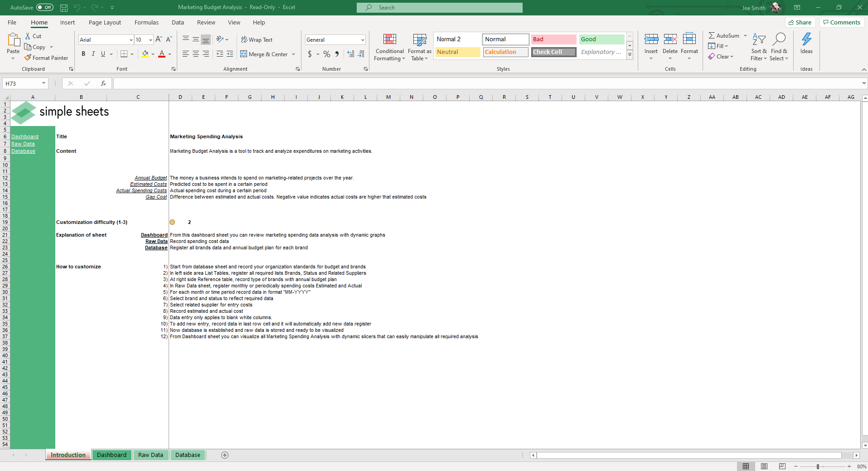Toggle the AutoSave switch

[45, 8]
